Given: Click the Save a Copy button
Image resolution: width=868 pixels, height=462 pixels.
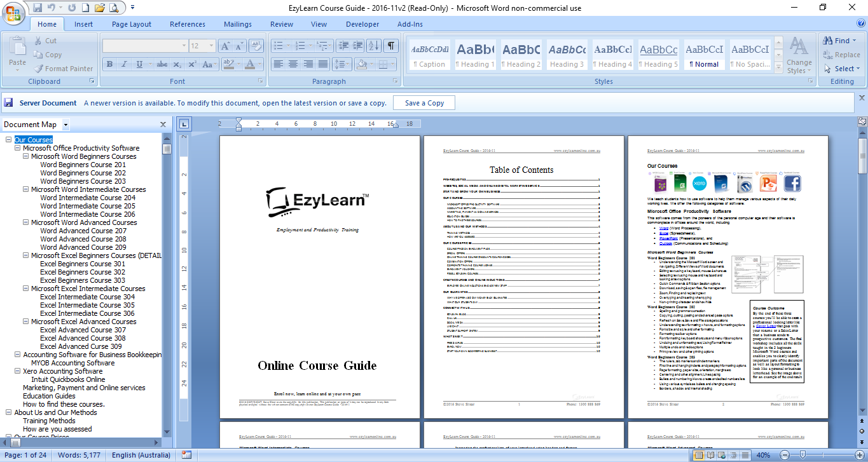Looking at the screenshot, I should tap(424, 103).
